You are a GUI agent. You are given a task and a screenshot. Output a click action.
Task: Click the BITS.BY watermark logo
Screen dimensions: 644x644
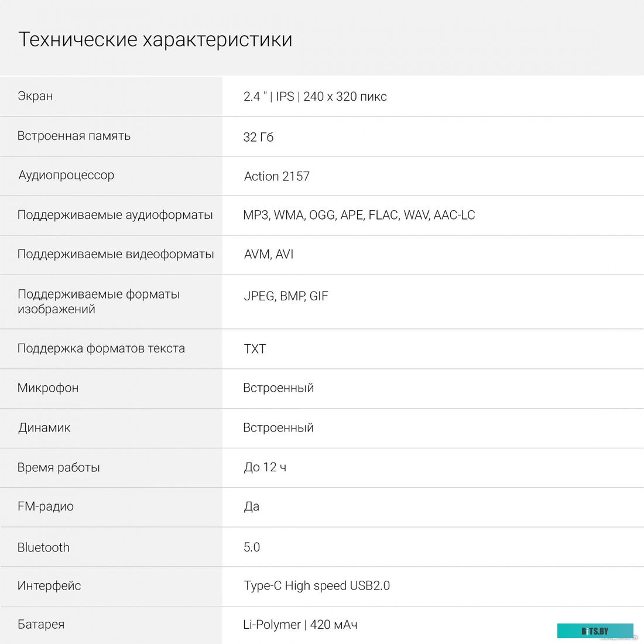[x=595, y=631]
